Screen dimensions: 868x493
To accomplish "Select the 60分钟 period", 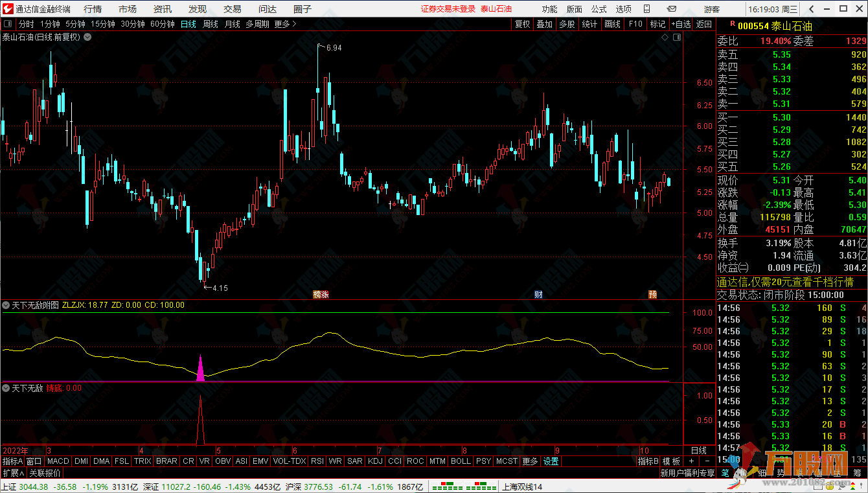I will pos(163,24).
